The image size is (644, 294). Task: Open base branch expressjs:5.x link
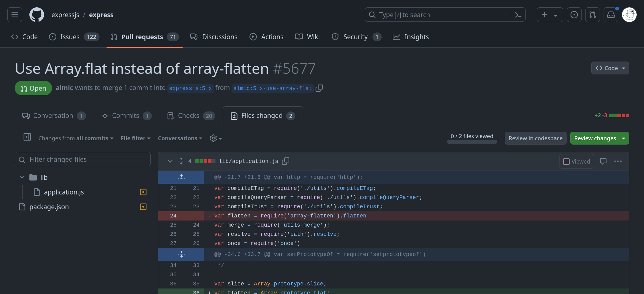pos(190,88)
